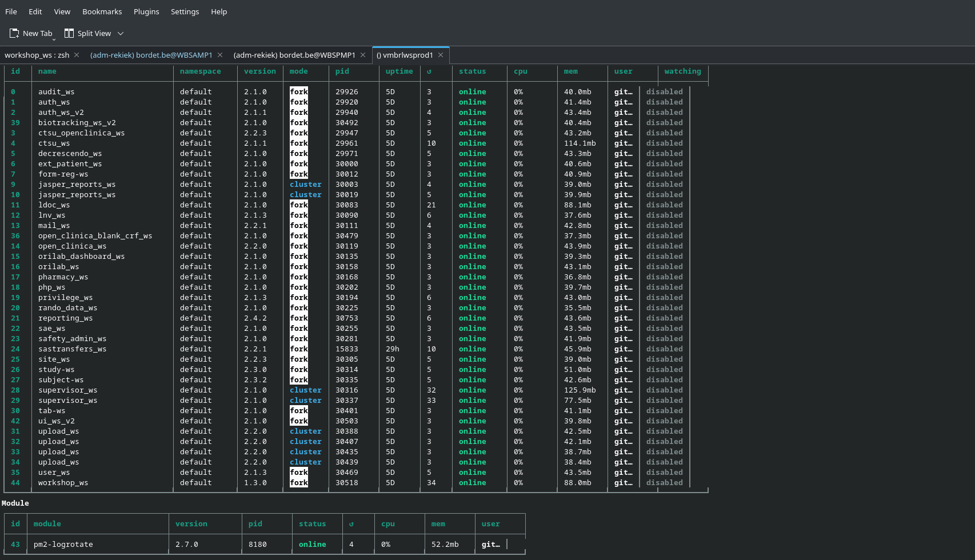Close the bordet.be@WBSPMP1 tab
This screenshot has height=560, width=975.
363,55
